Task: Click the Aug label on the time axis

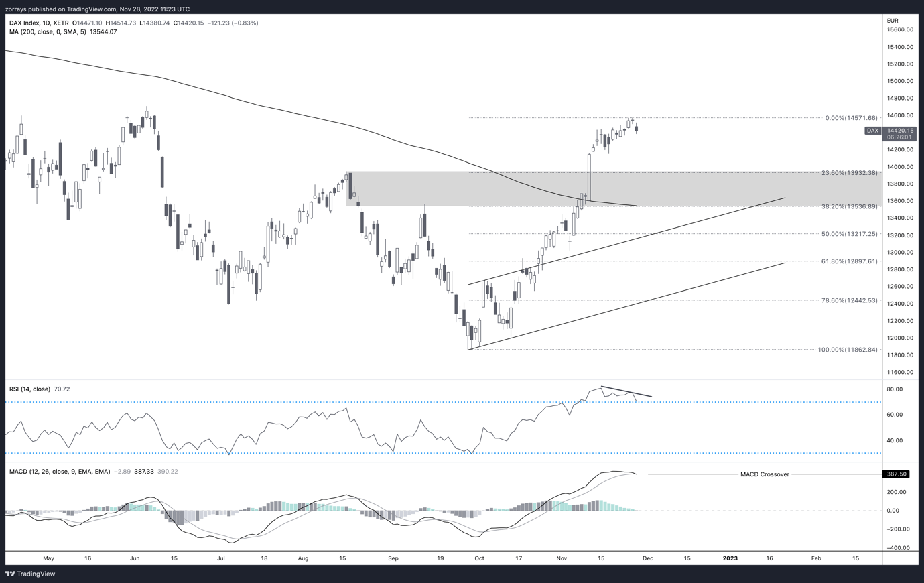Action: click(x=303, y=558)
